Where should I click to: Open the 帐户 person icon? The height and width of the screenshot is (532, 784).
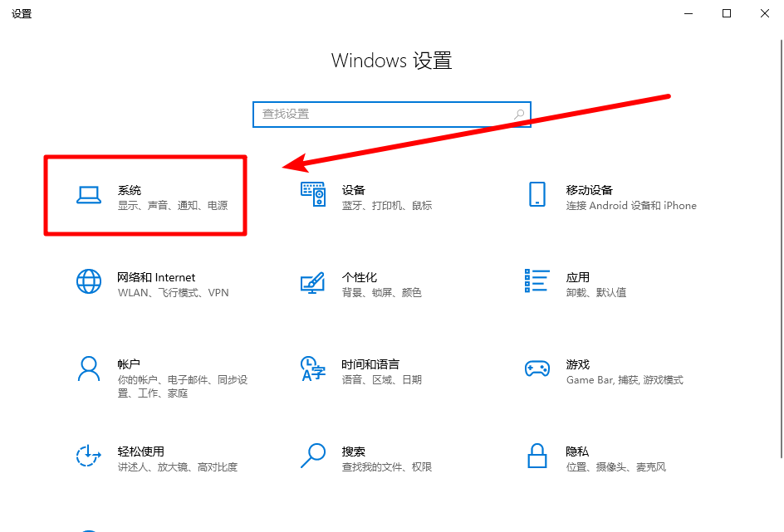[89, 368]
